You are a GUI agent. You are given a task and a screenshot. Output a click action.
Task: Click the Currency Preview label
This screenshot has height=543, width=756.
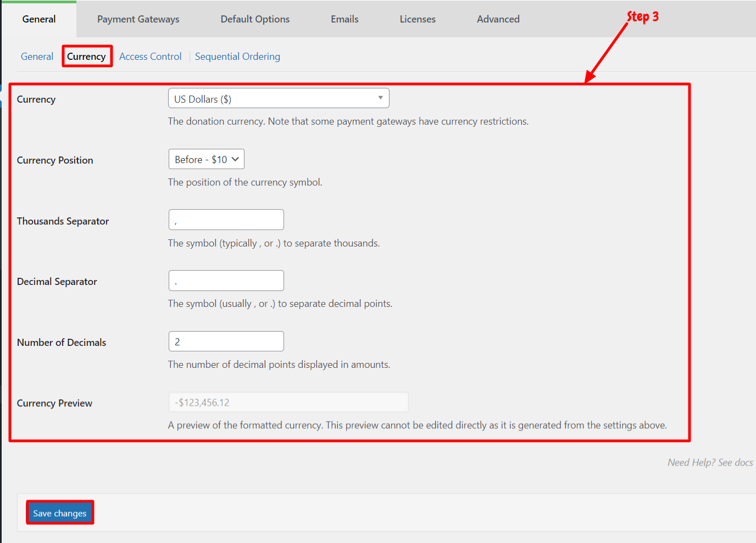(x=55, y=403)
